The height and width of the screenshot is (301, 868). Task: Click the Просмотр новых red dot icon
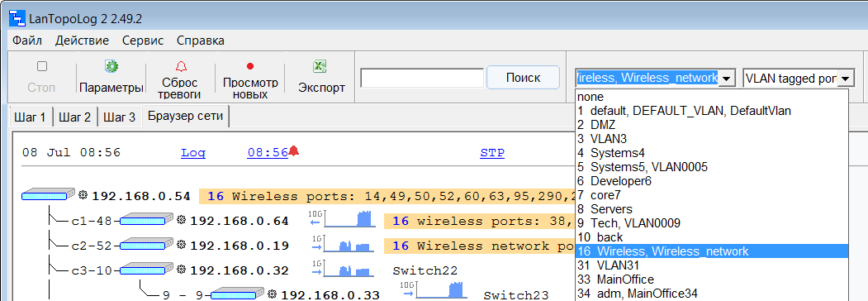(x=250, y=66)
